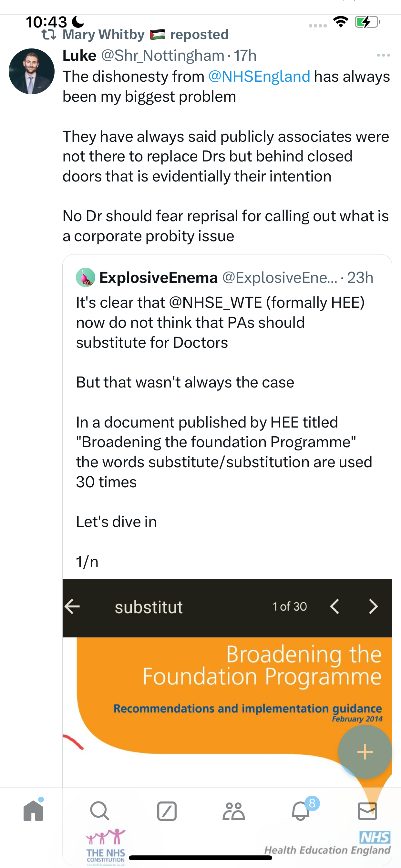This screenshot has width=401, height=868.
Task: Open the Communities people icon tab
Action: [233, 811]
